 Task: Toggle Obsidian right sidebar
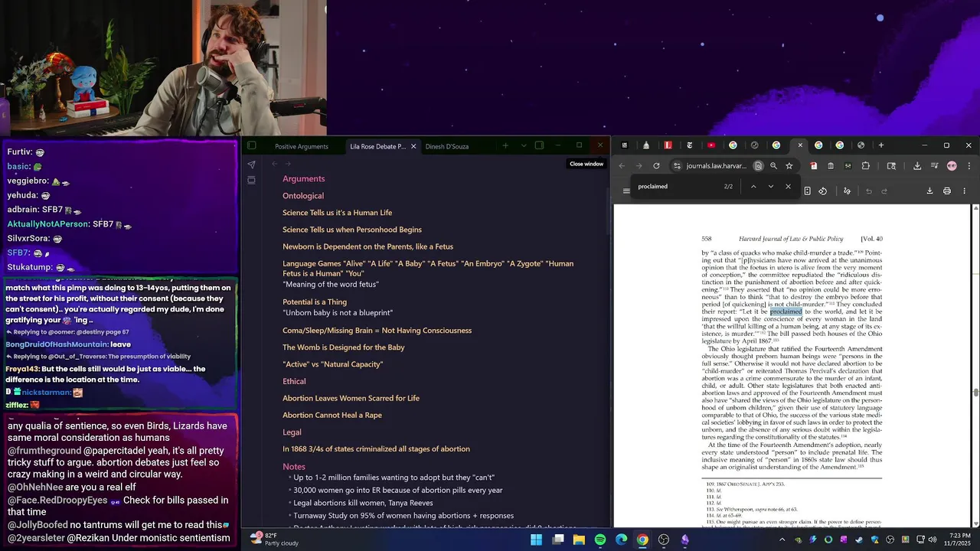pos(539,145)
